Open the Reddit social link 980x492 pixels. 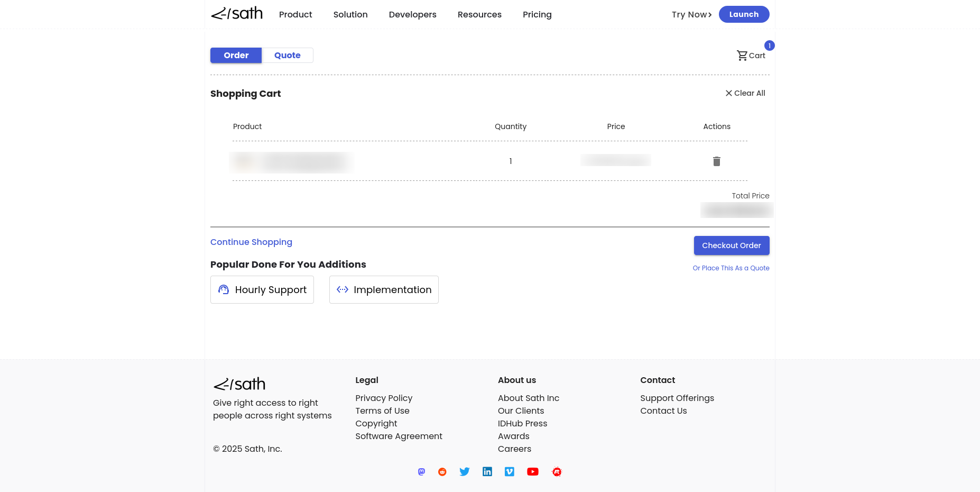[x=442, y=472]
